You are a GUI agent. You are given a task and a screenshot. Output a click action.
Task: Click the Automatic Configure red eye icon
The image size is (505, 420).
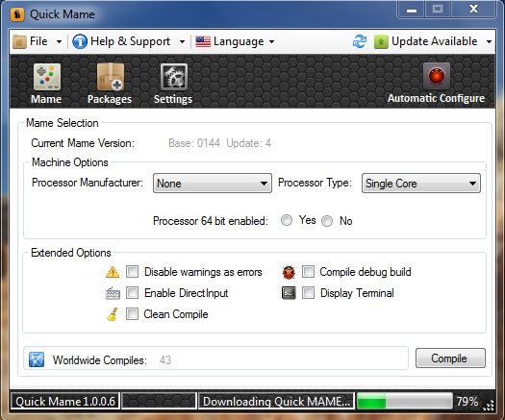click(437, 76)
